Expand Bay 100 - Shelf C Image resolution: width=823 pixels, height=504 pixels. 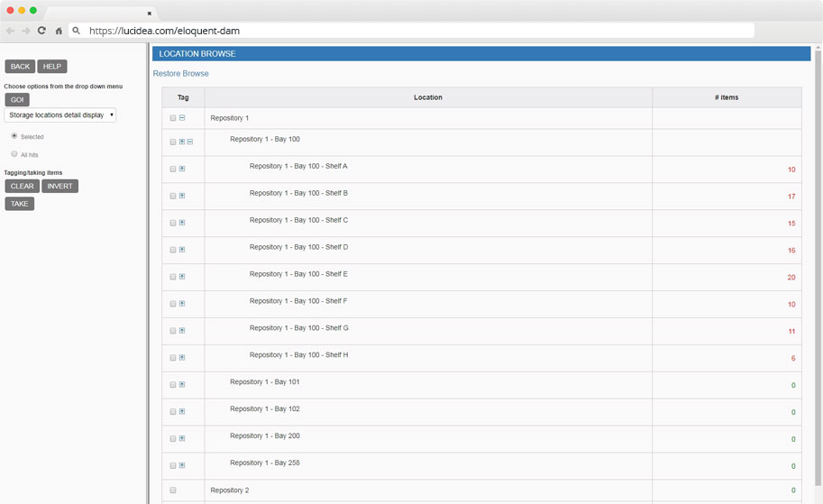pyautogui.click(x=182, y=223)
